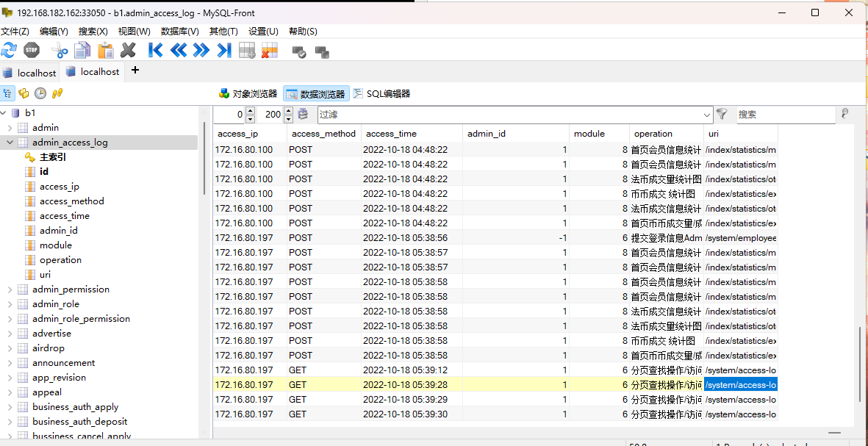The image size is (868, 446).
Task: Toggle the clock history icon in the left panel
Action: (x=40, y=93)
